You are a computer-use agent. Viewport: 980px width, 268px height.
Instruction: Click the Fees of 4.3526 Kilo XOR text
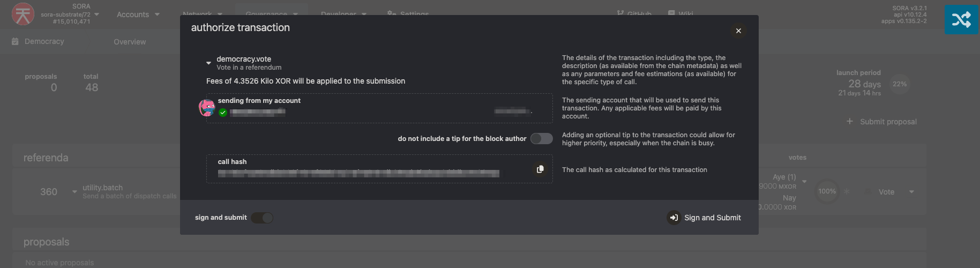305,81
